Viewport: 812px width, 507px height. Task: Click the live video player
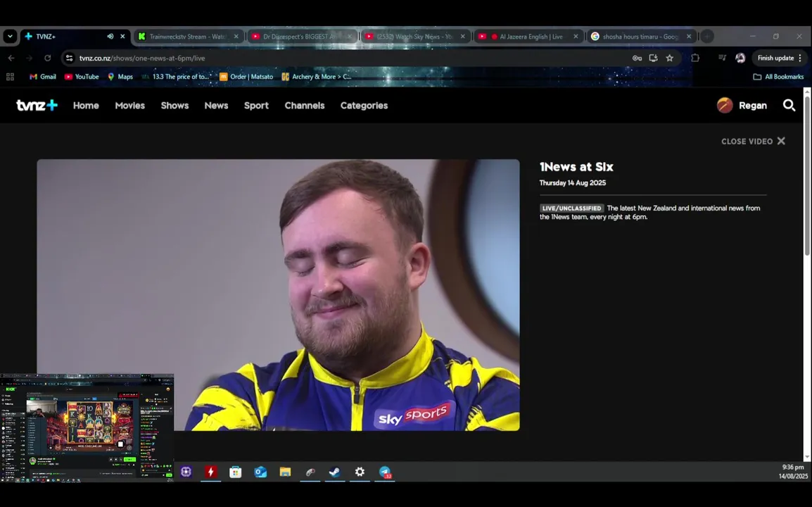coord(278,294)
